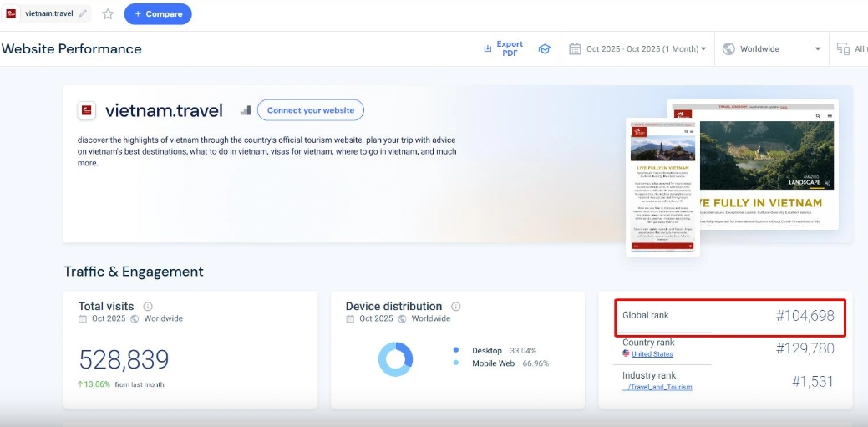The width and height of the screenshot is (868, 427).
Task: Click the desktop website preview thumbnail
Action: 764,167
